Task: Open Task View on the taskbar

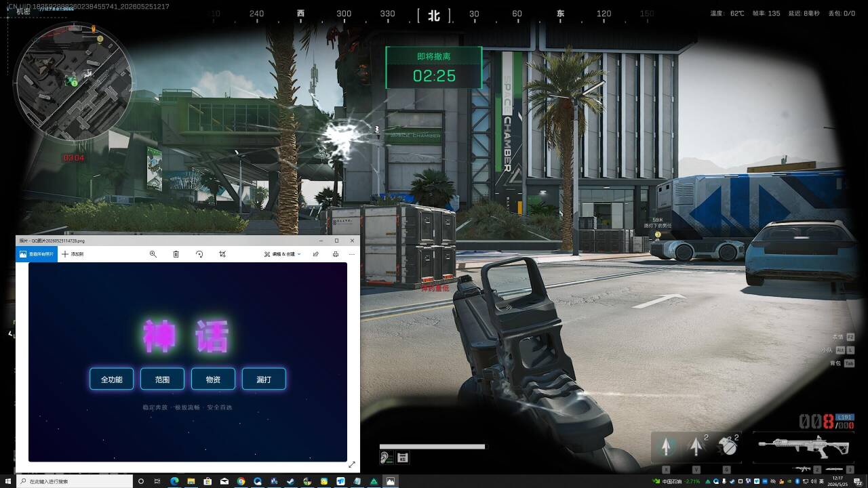Action: (x=157, y=481)
